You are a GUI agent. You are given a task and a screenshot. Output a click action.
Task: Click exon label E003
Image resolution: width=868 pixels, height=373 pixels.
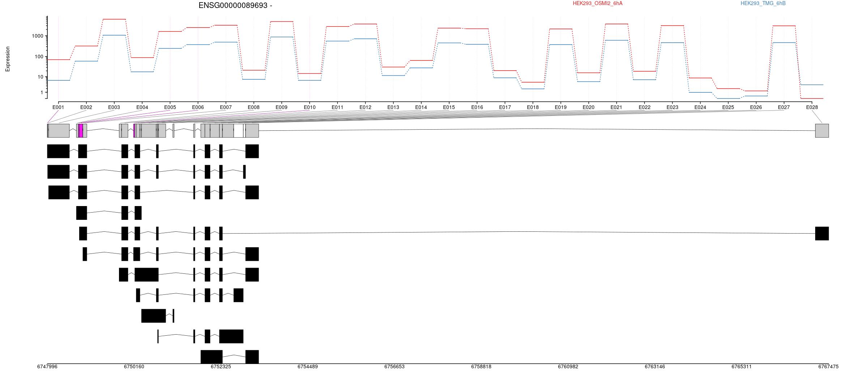coord(114,107)
